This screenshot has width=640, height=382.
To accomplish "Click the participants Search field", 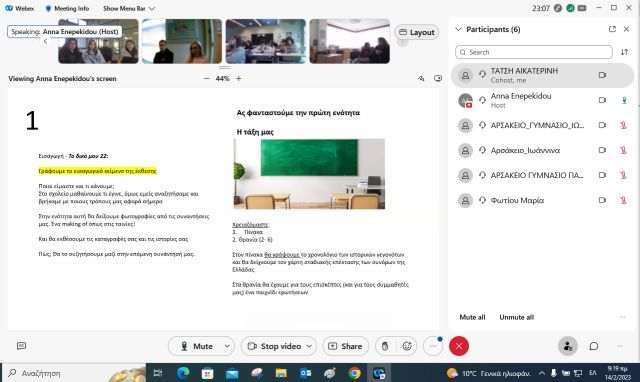I will pos(534,52).
